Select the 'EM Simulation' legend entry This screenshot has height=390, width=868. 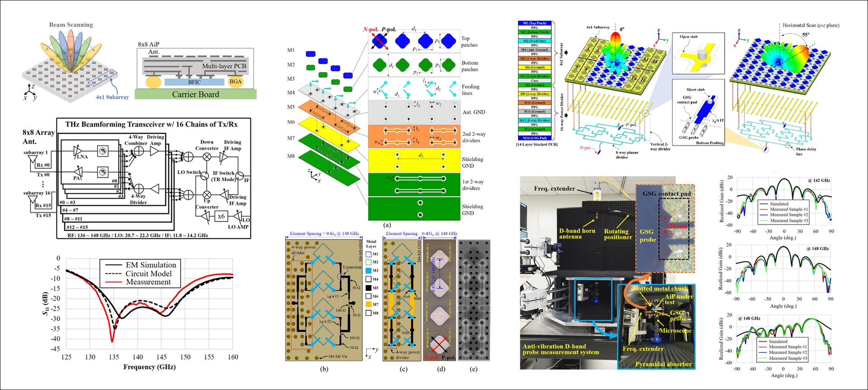pos(140,265)
